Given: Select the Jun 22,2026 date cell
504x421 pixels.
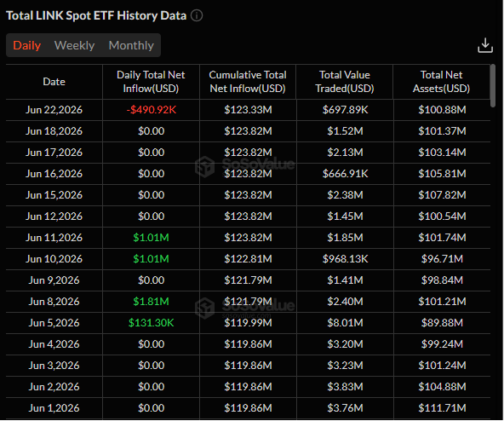Looking at the screenshot, I should click(x=54, y=110).
